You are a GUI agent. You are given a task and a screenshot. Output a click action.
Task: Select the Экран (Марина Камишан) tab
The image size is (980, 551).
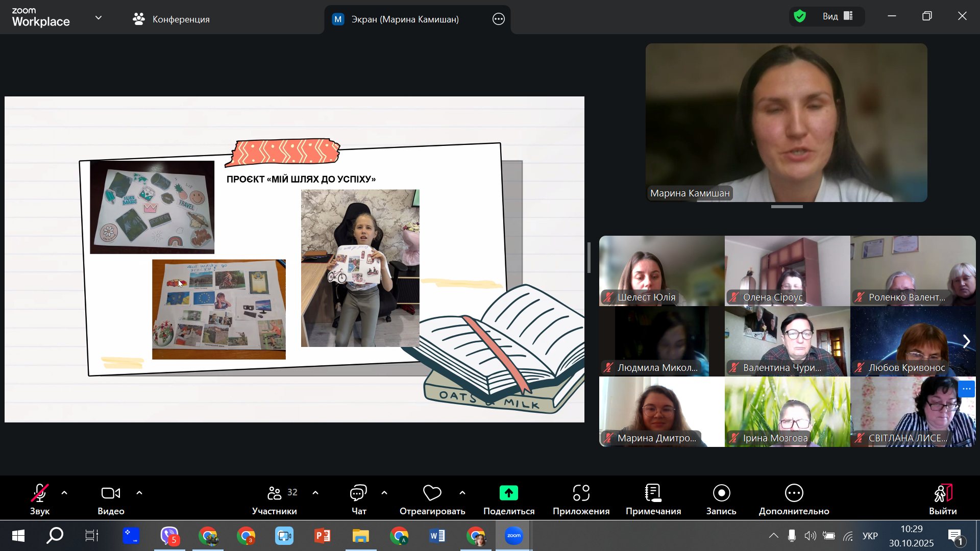pos(405,19)
